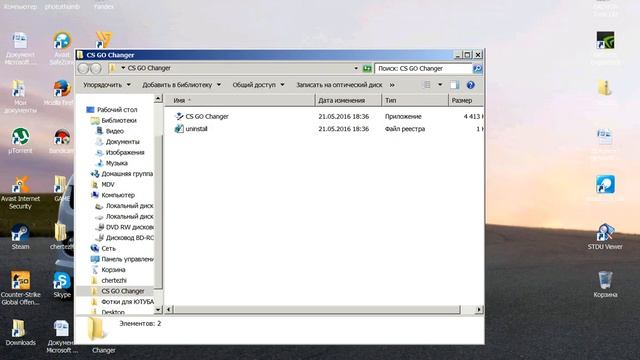The height and width of the screenshot is (360, 640).
Task: Click the 21.05.2016 18:36 date of uninstall
Action: [x=344, y=129]
